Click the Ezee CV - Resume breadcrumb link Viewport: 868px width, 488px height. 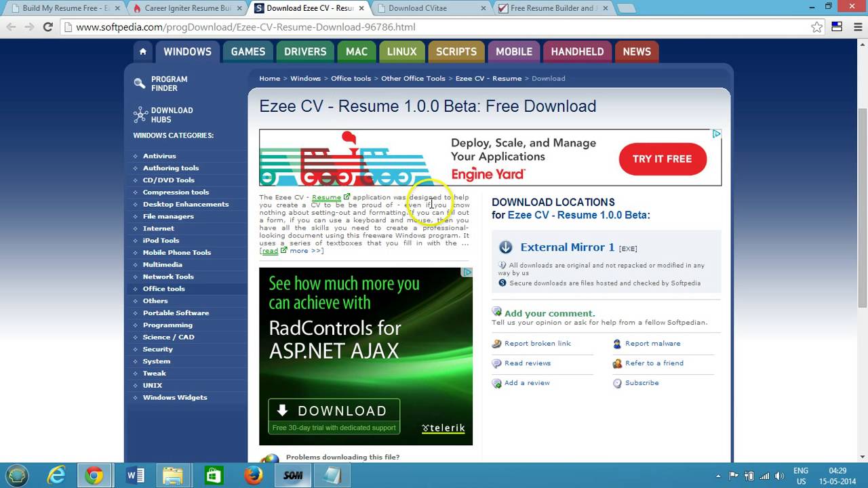pyautogui.click(x=488, y=79)
